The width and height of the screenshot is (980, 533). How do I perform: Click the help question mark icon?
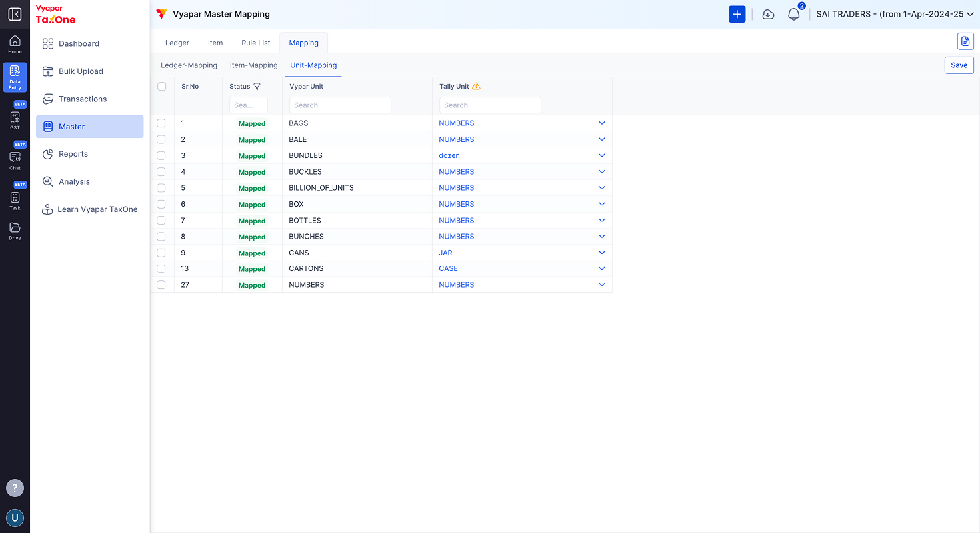tap(15, 488)
